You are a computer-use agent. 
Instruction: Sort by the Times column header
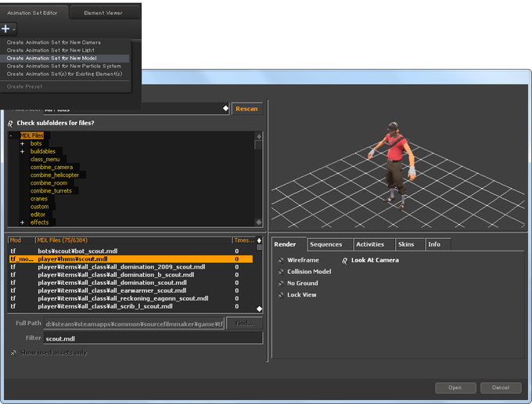(x=244, y=240)
